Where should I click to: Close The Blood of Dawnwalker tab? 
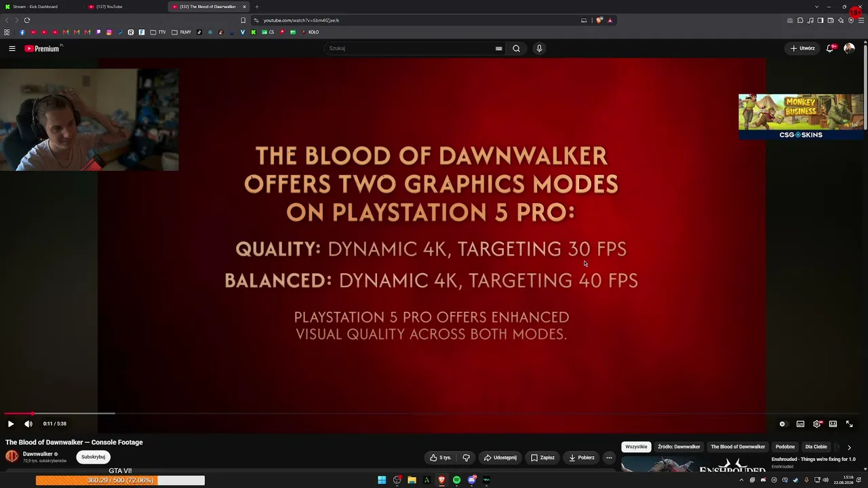[244, 7]
